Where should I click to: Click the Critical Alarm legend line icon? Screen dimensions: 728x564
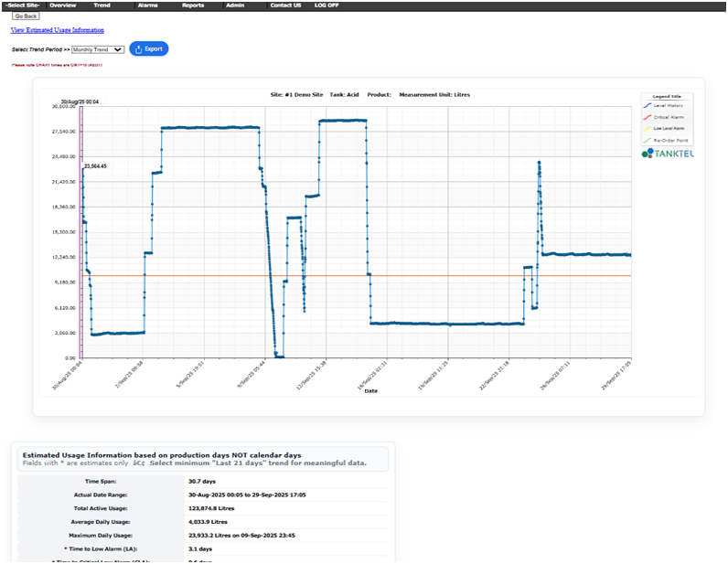tap(648, 117)
